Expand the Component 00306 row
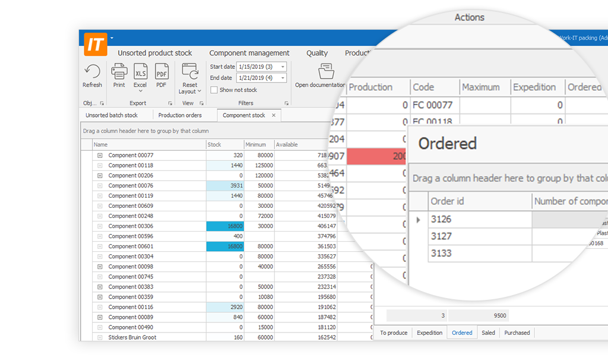 (100, 226)
